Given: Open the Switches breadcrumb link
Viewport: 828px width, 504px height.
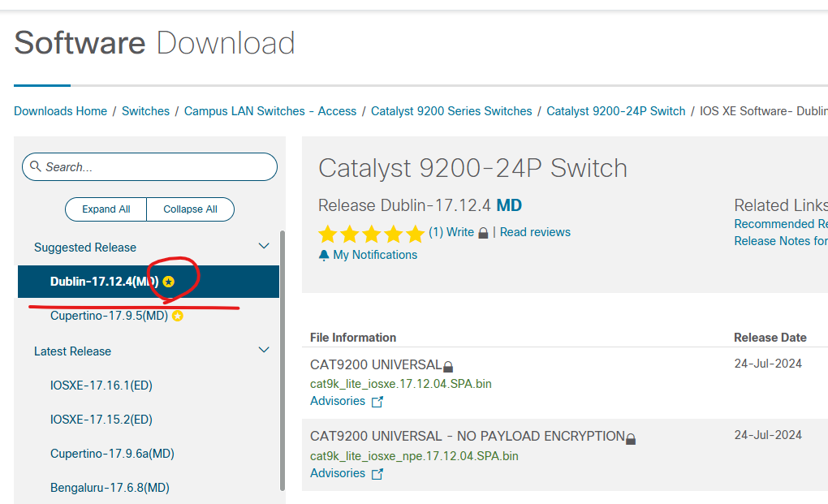Looking at the screenshot, I should click(146, 111).
